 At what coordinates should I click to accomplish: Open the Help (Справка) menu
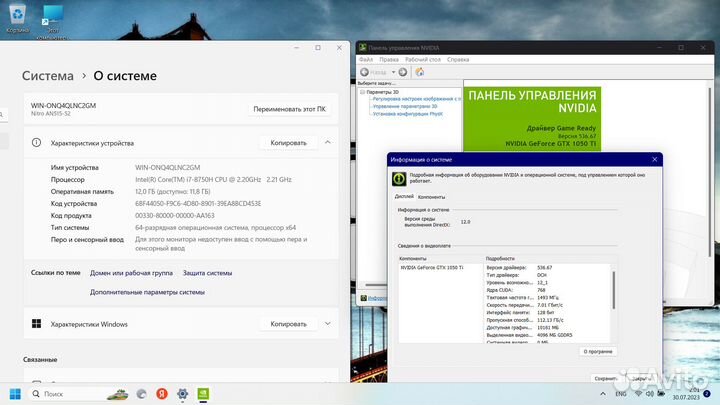458,60
